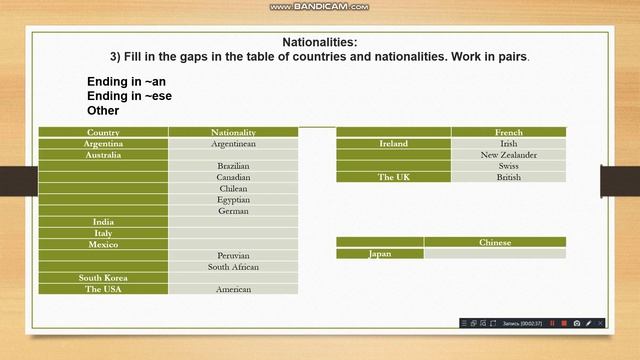
Task: Click the 'American' nationality cell
Action: click(233, 289)
